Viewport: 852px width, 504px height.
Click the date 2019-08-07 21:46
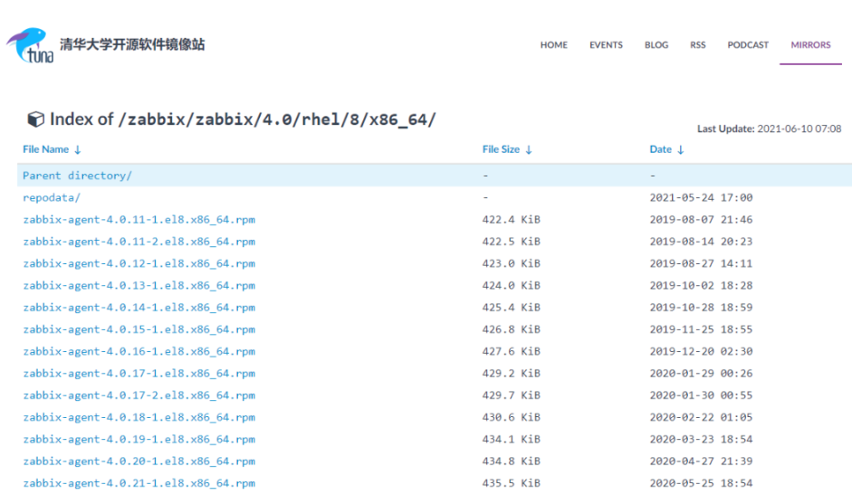pos(701,219)
